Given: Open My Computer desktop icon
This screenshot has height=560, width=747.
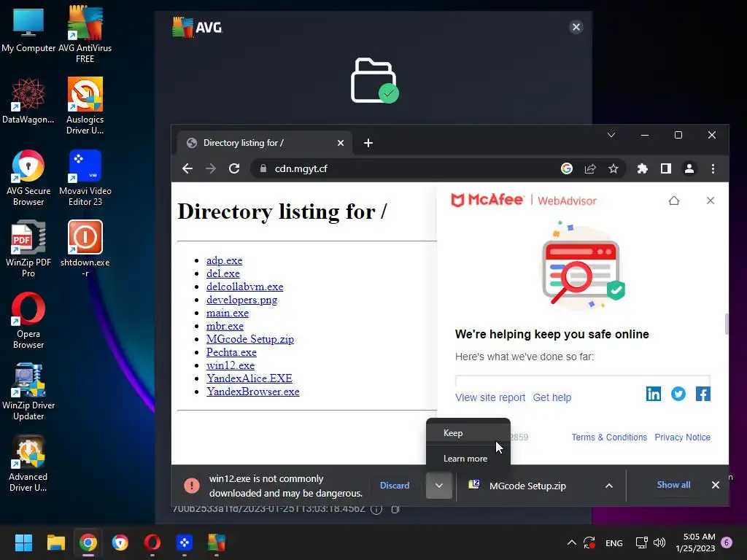Looking at the screenshot, I should tap(28, 29).
